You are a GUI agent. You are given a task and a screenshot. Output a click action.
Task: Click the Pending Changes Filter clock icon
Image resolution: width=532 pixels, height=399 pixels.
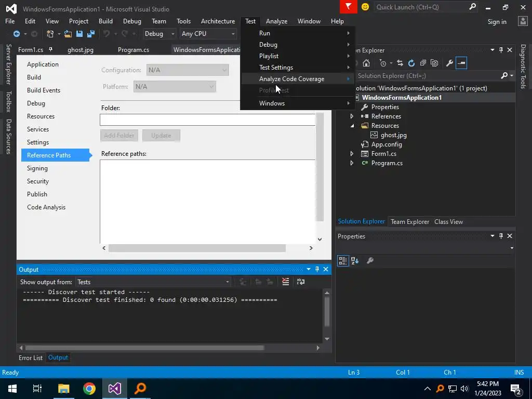383,63
